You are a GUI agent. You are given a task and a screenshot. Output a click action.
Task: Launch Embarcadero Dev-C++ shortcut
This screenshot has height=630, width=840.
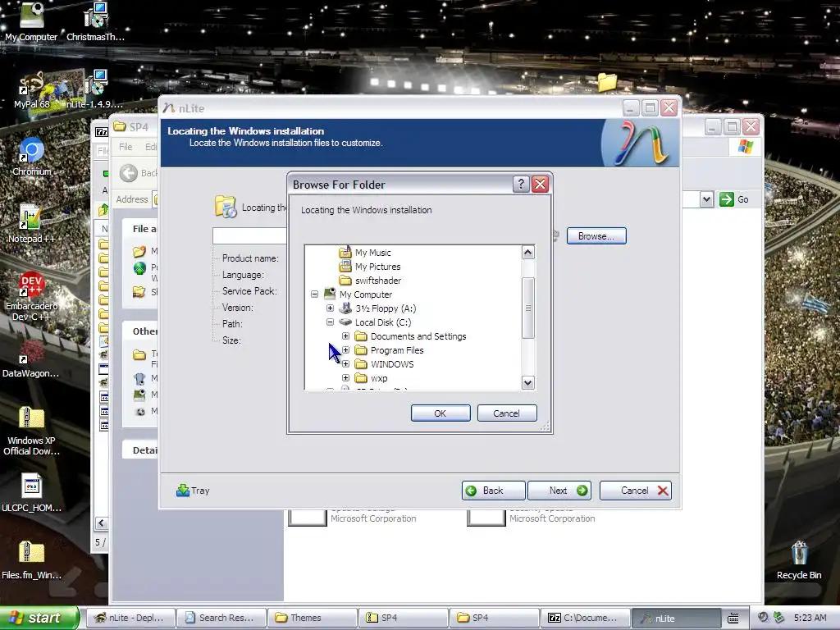(x=31, y=296)
